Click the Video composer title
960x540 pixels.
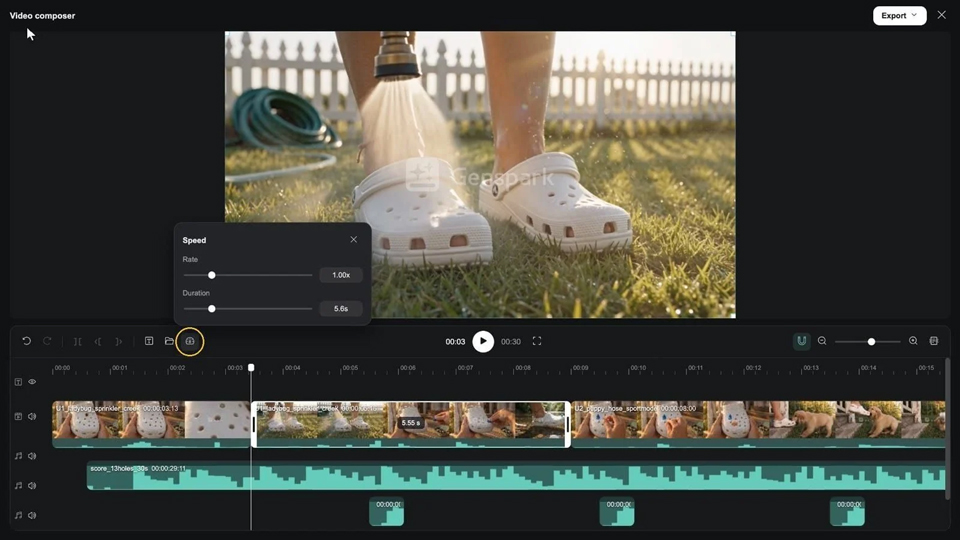tap(42, 15)
